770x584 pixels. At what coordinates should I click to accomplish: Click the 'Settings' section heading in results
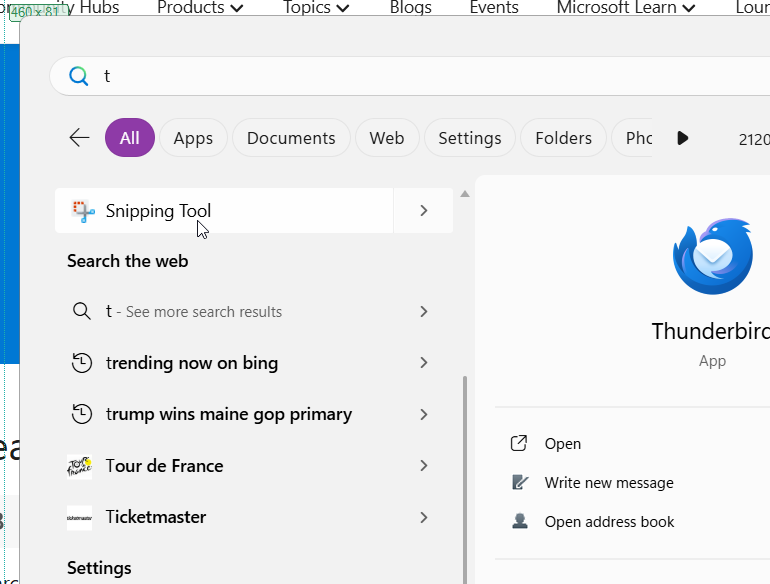coord(99,568)
